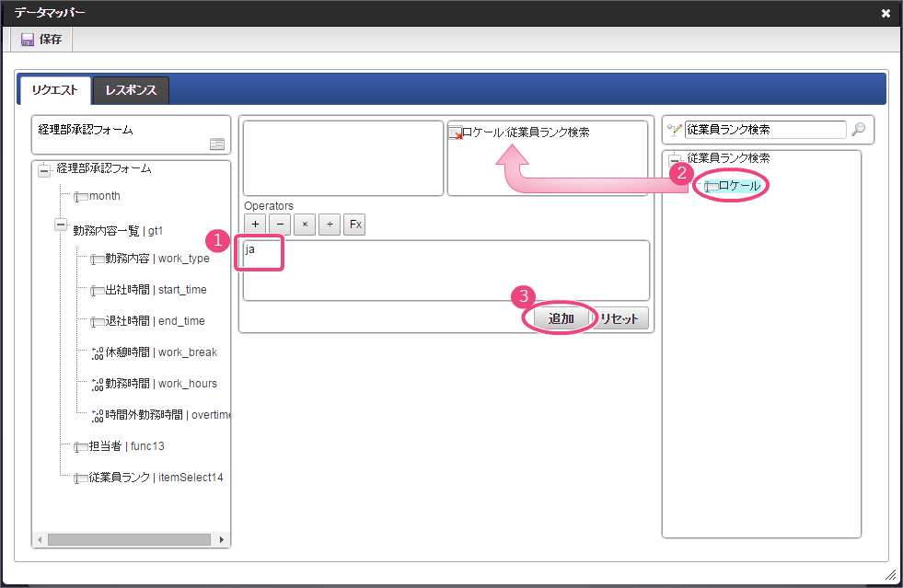Screen dimensions: 903x588
Task: Click the magnifier search icon next to 従業員ランク検索
Action: (858, 130)
